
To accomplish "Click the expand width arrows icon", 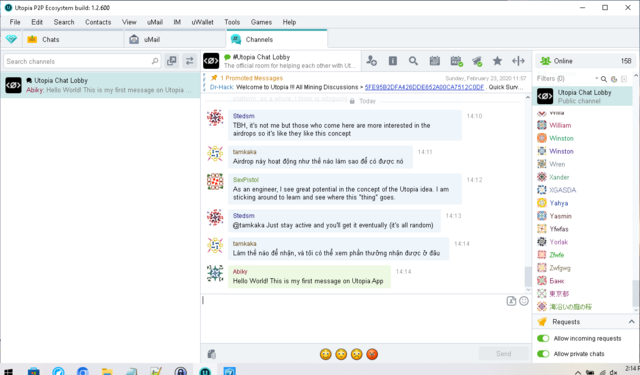I will [x=518, y=61].
